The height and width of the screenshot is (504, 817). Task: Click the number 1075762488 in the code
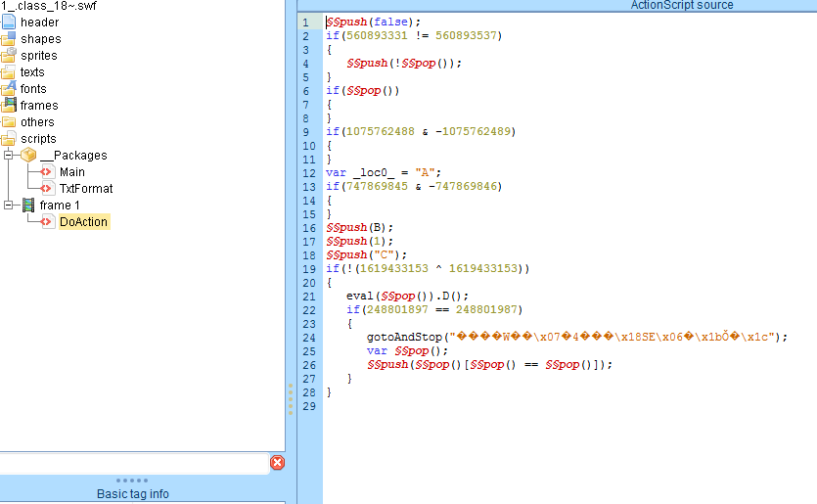[x=381, y=131]
